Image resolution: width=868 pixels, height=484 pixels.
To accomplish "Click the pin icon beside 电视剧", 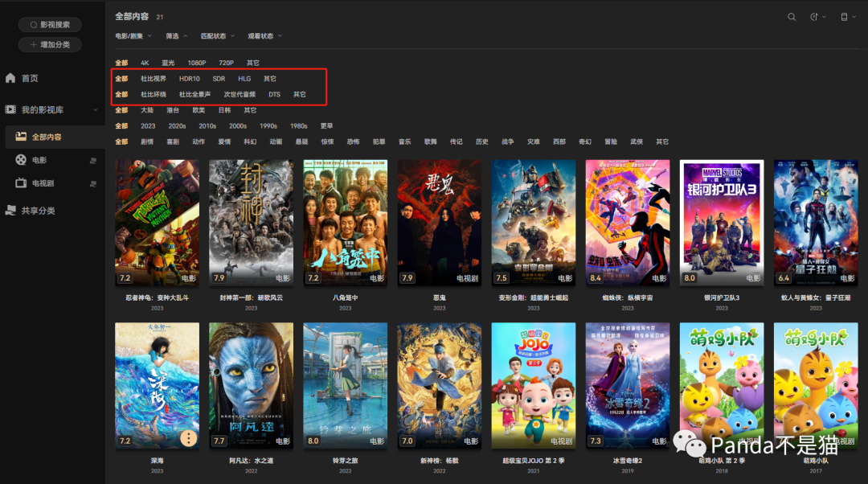I will pyautogui.click(x=93, y=183).
